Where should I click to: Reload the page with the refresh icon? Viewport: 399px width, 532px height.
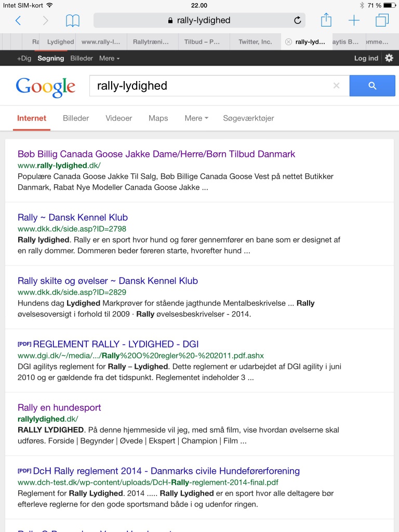[298, 20]
